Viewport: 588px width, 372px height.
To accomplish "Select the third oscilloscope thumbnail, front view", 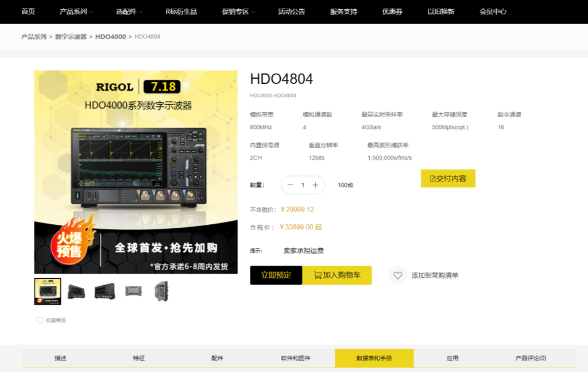I will coord(105,292).
